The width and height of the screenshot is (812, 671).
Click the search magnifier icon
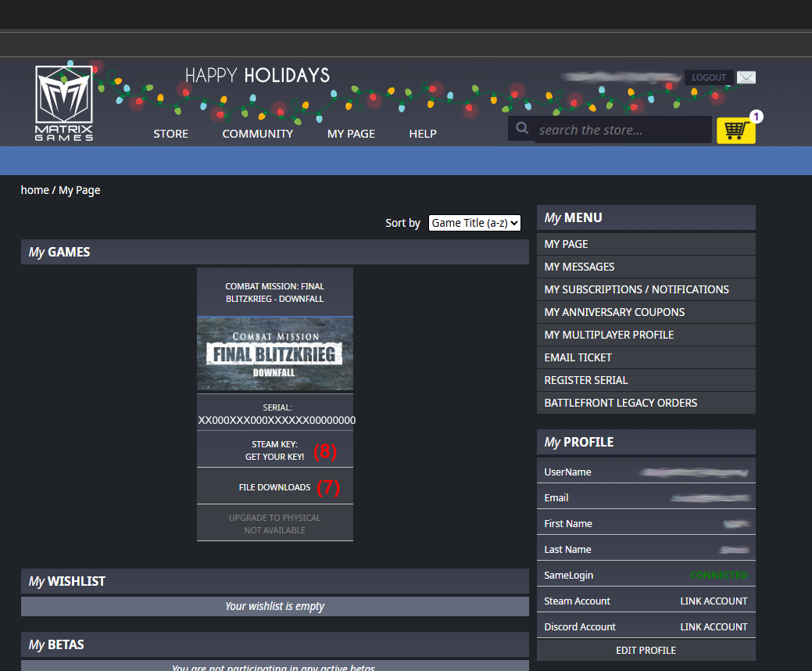tap(521, 129)
